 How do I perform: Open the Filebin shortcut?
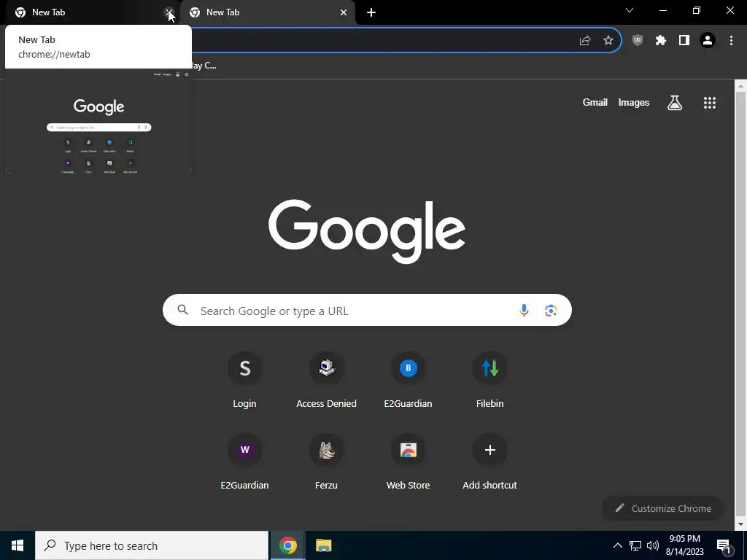point(489,381)
